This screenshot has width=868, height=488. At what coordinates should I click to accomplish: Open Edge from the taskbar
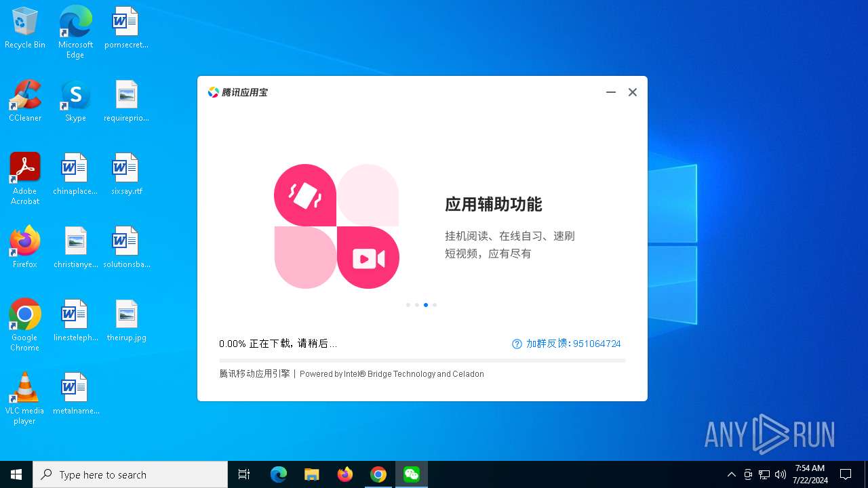coord(279,474)
